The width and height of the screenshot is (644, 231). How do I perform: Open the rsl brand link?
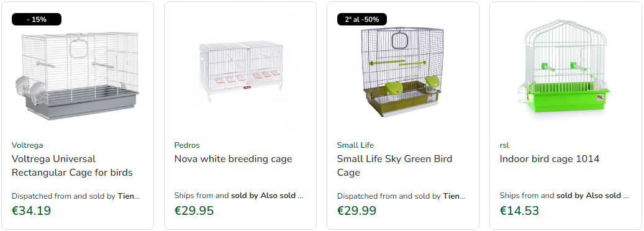coord(504,145)
